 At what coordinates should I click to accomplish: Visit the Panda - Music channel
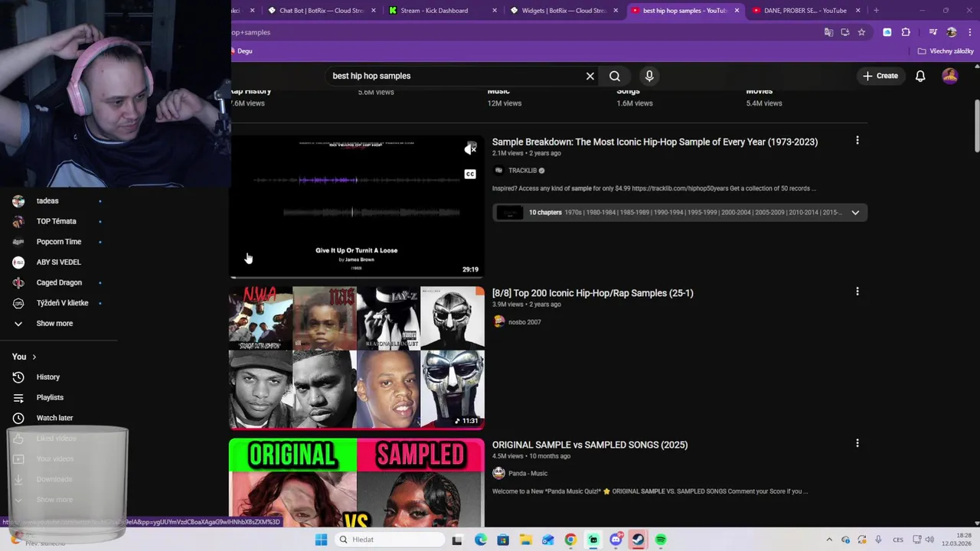528,473
